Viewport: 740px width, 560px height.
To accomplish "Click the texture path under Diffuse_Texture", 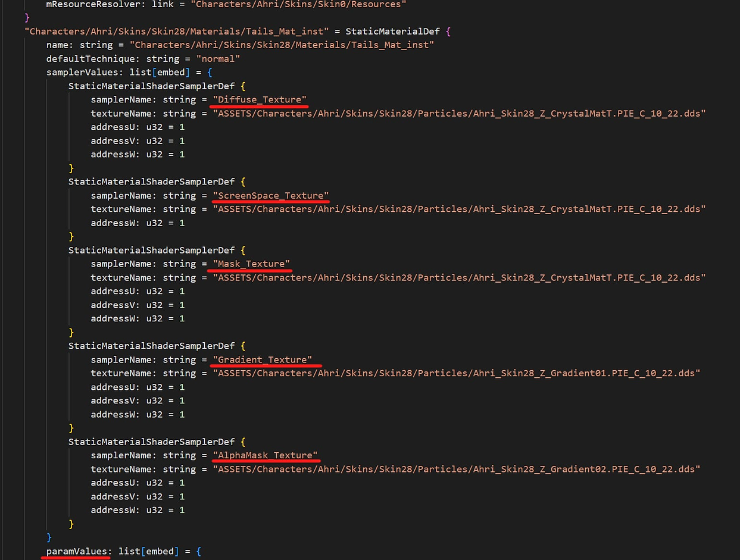I will [458, 113].
